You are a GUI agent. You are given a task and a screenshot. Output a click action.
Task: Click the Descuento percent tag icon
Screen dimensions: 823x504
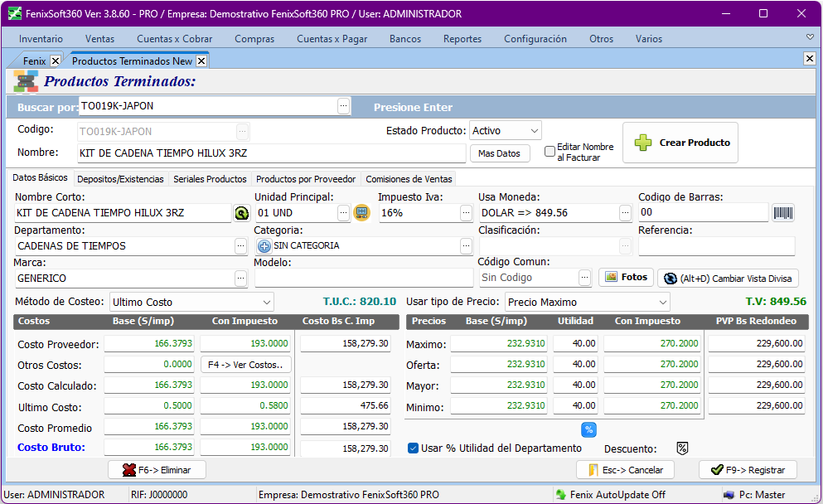[x=682, y=448]
